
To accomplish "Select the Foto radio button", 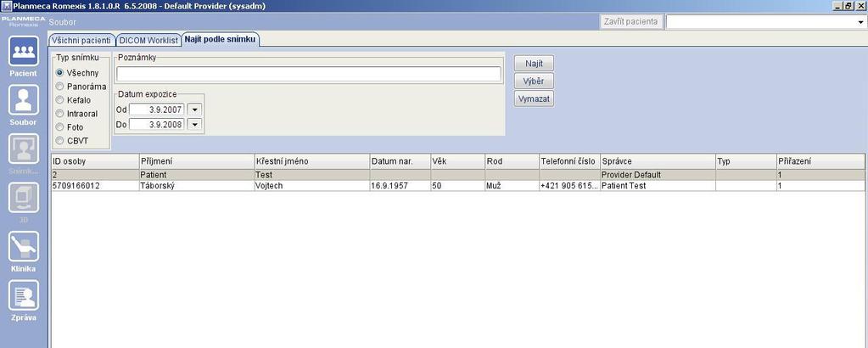I will pyautogui.click(x=59, y=127).
